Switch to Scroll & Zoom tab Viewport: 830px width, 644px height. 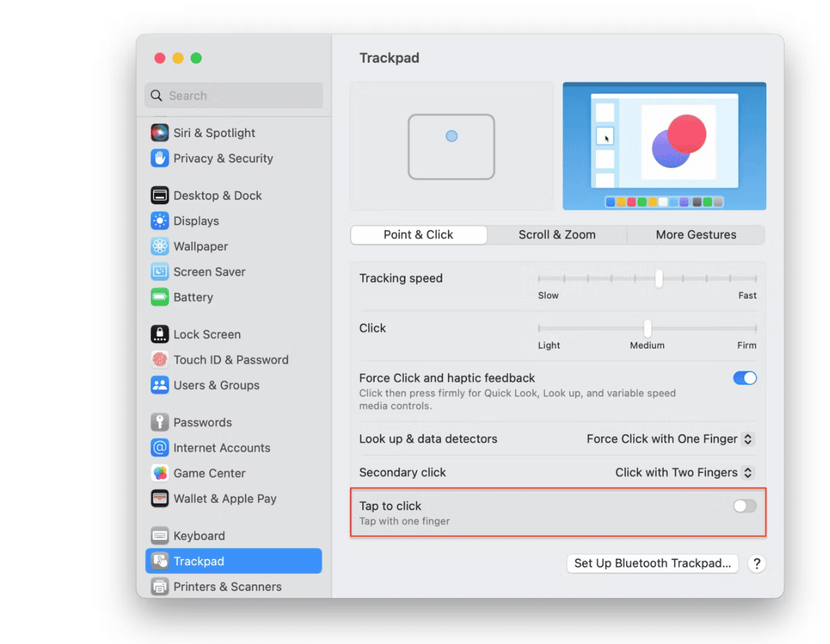click(557, 235)
